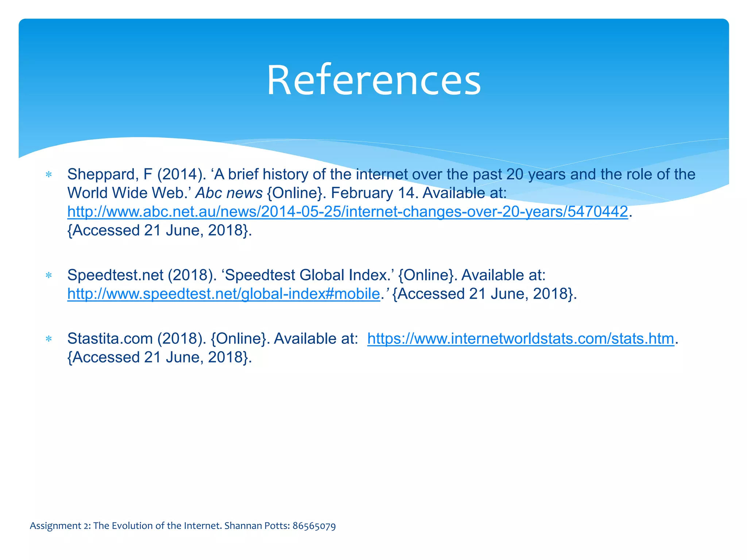This screenshot has width=747, height=560.
Task: Click the 'Abc news' italic text
Action: (229, 193)
